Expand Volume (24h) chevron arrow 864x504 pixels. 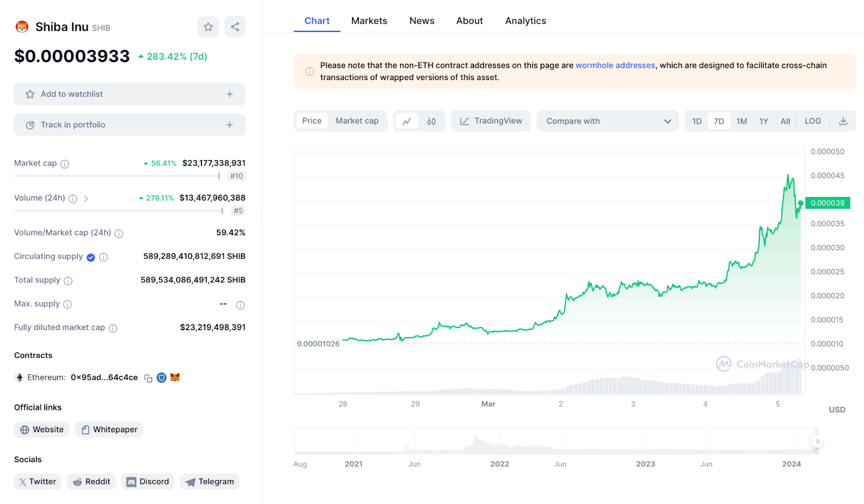click(x=86, y=199)
